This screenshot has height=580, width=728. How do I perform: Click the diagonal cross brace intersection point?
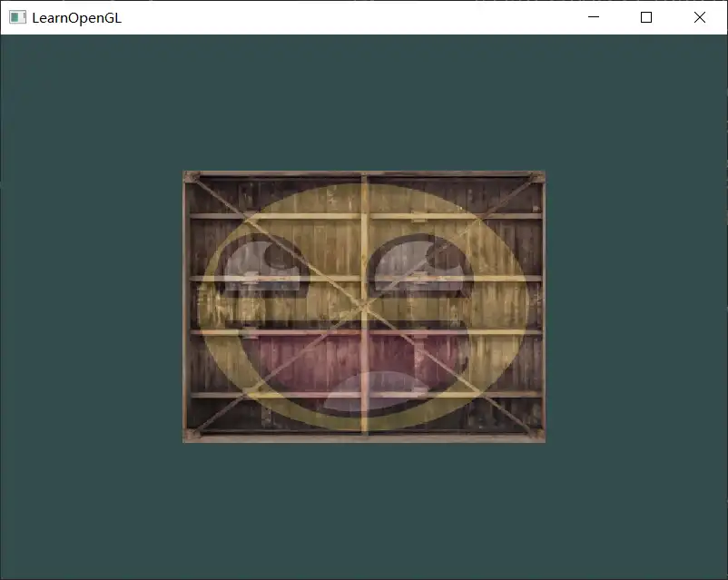[363, 304]
